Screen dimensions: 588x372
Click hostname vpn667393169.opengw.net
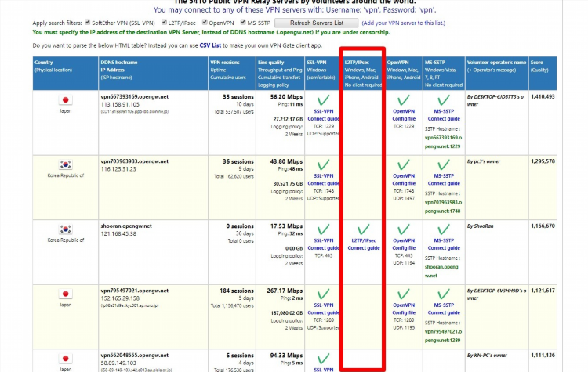(x=134, y=96)
